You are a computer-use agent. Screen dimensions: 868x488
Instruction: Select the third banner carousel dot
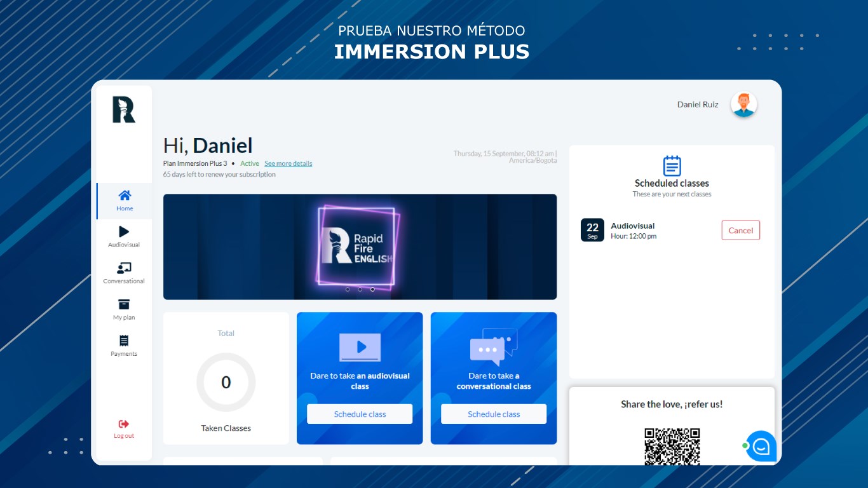click(372, 289)
